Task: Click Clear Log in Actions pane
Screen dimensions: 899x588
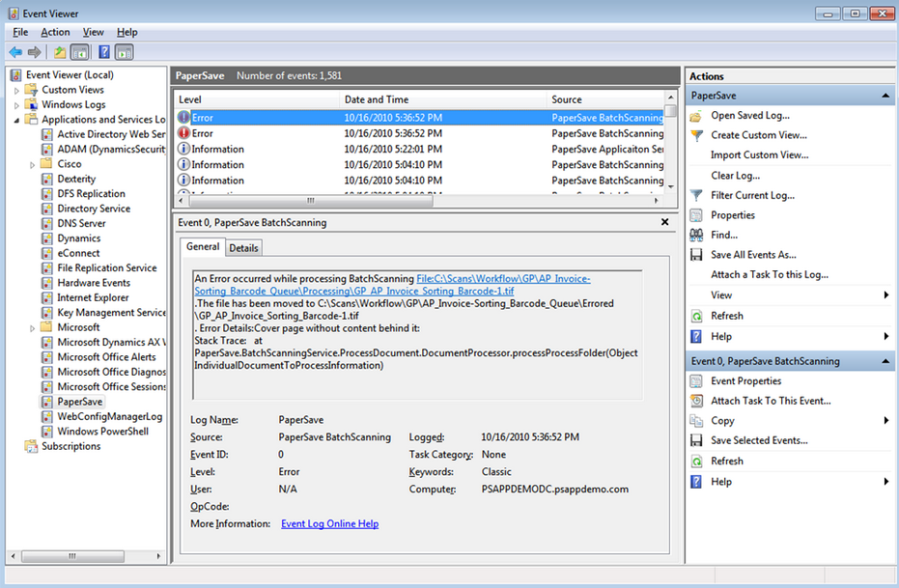Action: (735, 176)
